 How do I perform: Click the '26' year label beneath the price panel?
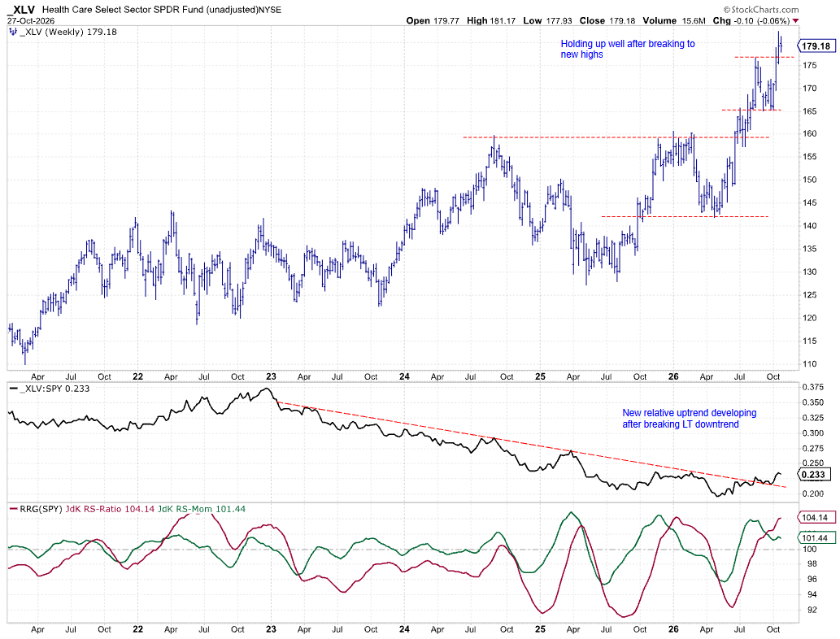point(673,376)
